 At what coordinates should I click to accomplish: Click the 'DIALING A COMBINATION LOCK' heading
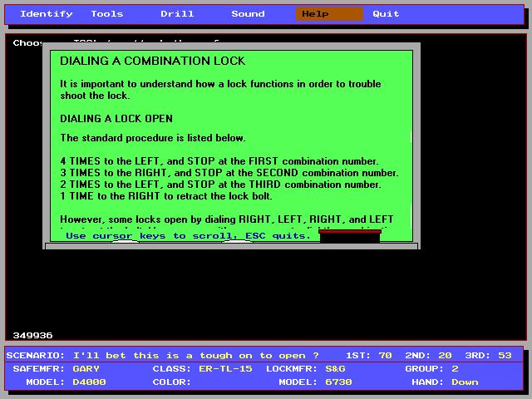(152, 61)
